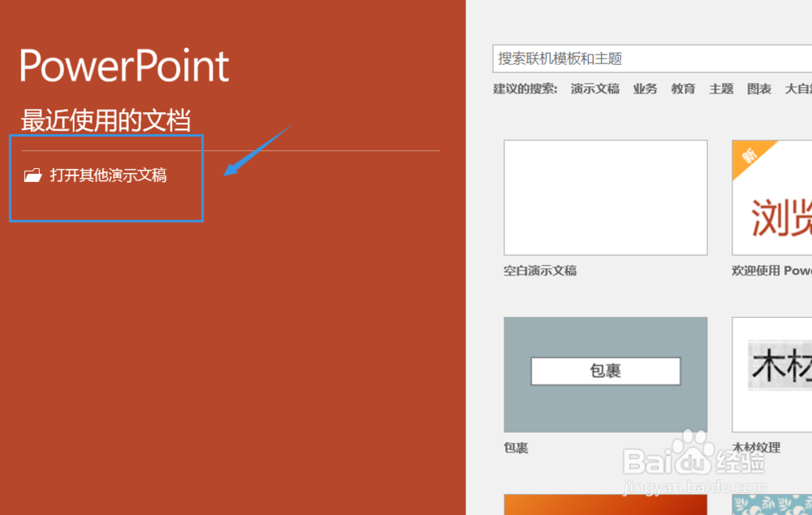Search suggested term 演示文稿
812x515 pixels.
pyautogui.click(x=595, y=89)
